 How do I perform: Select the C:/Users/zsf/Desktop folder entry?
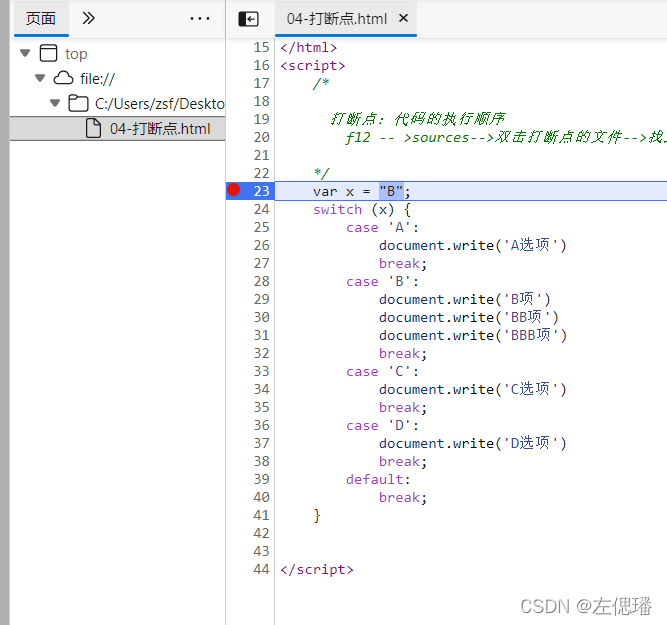pyautogui.click(x=160, y=103)
